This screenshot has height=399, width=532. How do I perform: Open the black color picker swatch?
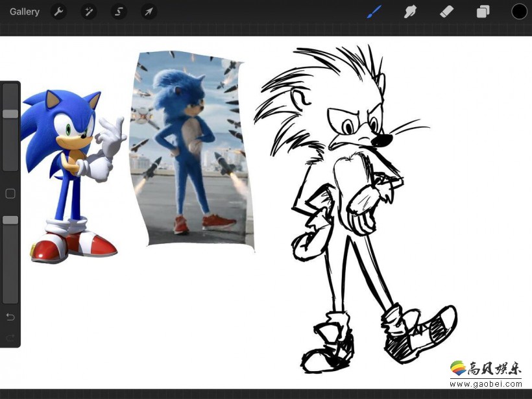519,12
